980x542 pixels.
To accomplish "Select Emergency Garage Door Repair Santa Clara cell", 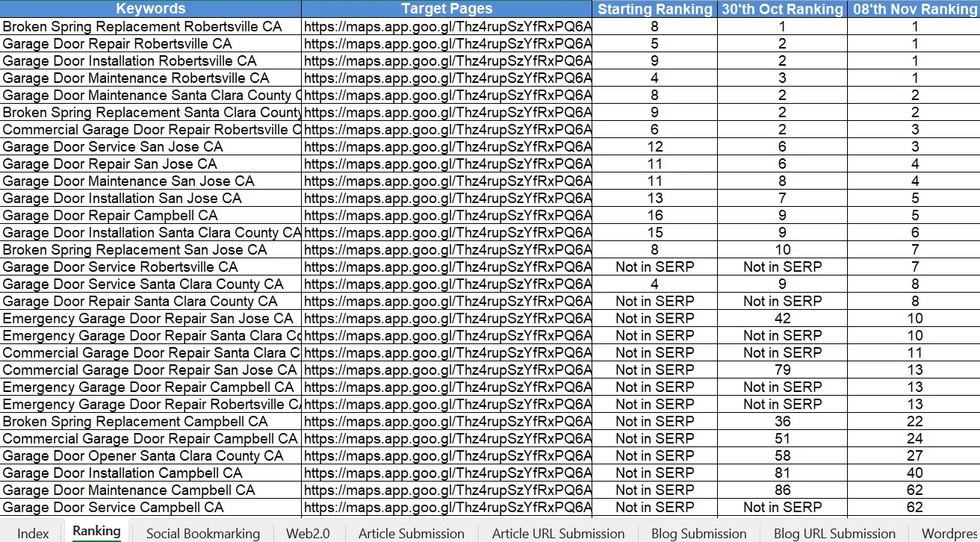I will click(x=151, y=335).
